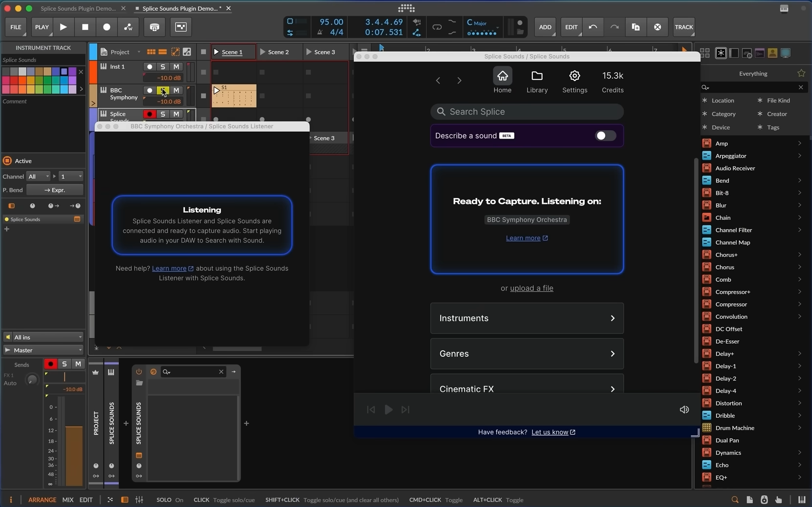
Task: Click the upload a file link
Action: (x=531, y=288)
